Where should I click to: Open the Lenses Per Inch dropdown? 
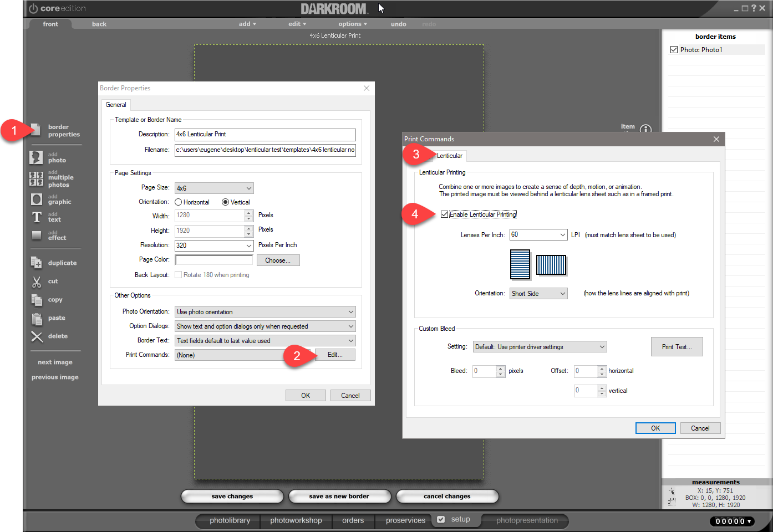(538, 235)
